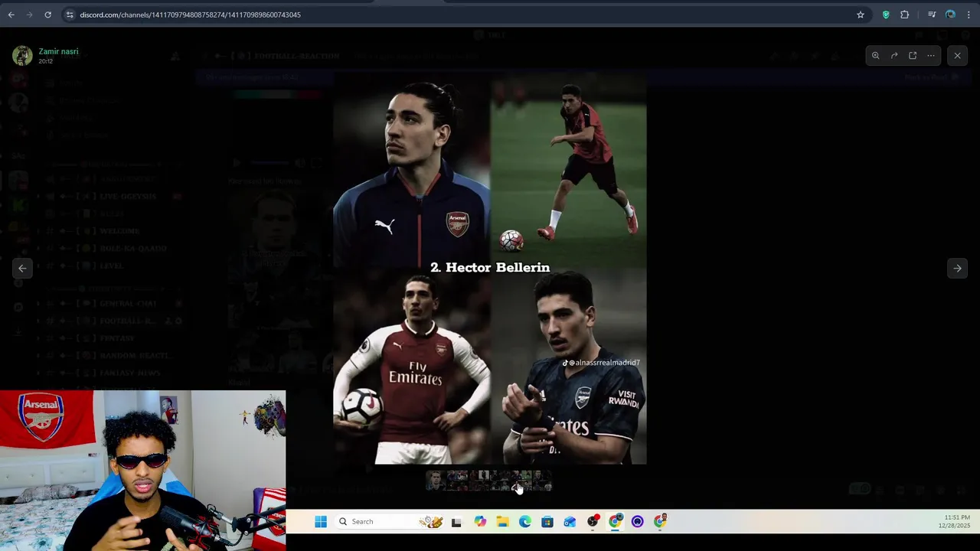Click the Zamir nasri username
This screenshot has width=980, height=551.
58,51
